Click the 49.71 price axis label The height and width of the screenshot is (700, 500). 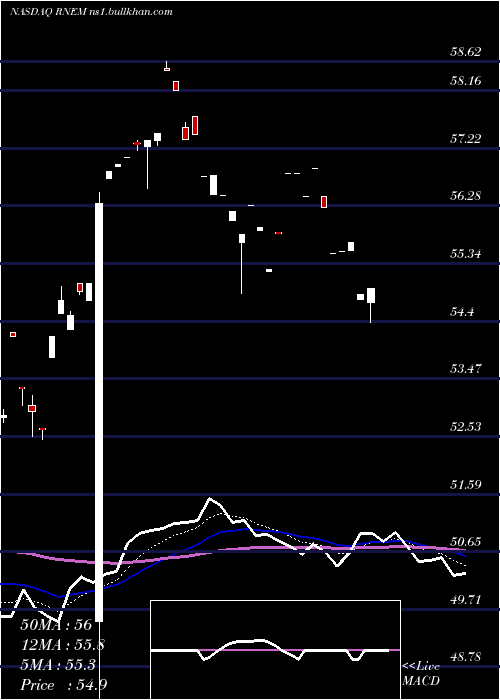click(x=465, y=599)
